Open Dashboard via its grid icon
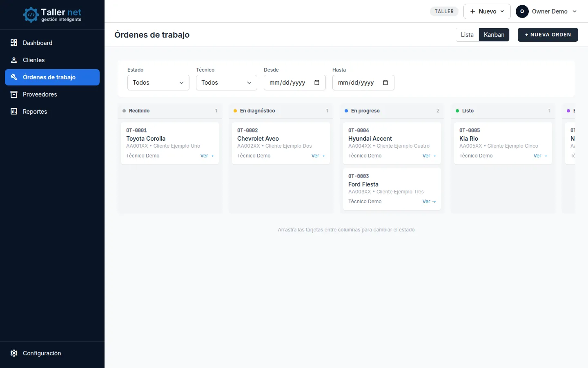The height and width of the screenshot is (368, 588). [14, 43]
